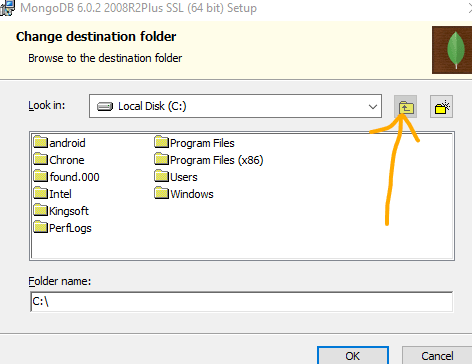Click the 'Intel' folder name text
This screenshot has width=472, height=364.
[60, 194]
